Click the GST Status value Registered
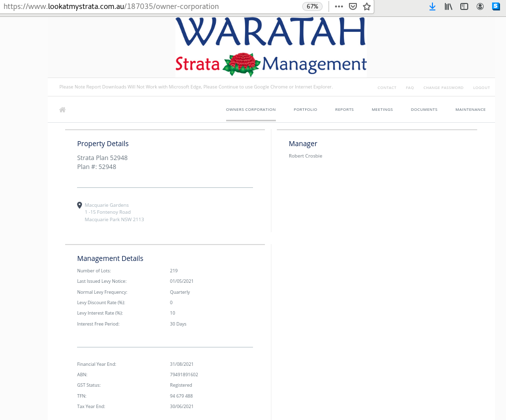The height and width of the screenshot is (420, 506). point(181,385)
